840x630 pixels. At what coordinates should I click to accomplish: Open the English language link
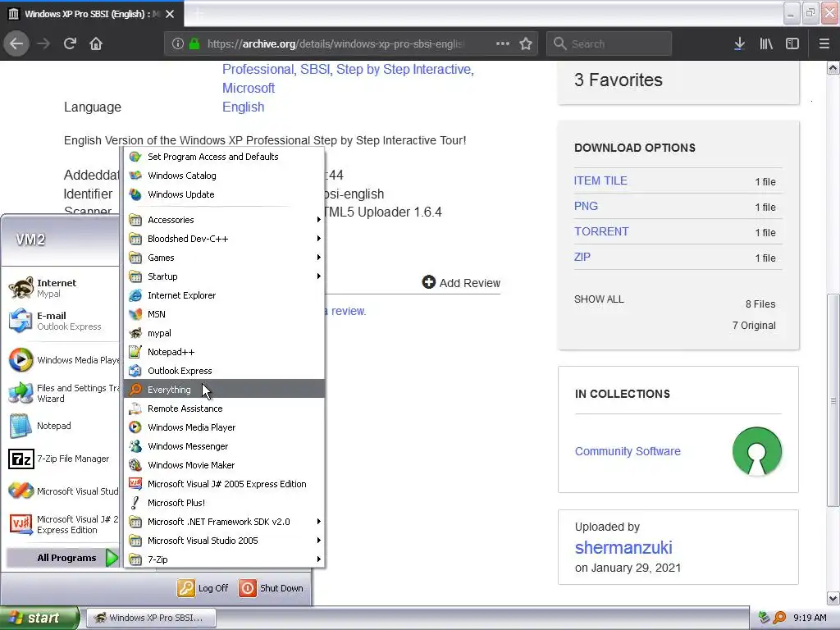click(243, 107)
